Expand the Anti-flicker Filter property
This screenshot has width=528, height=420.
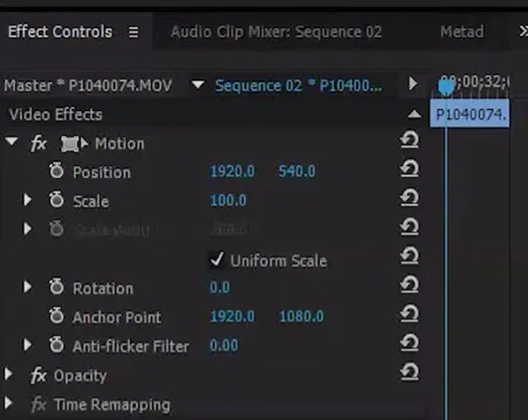[x=27, y=345]
